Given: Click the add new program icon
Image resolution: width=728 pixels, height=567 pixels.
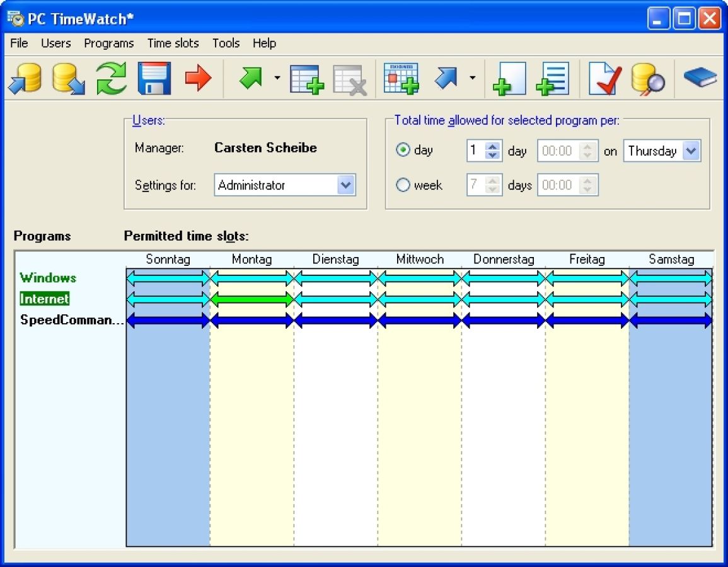Looking at the screenshot, I should pos(509,78).
